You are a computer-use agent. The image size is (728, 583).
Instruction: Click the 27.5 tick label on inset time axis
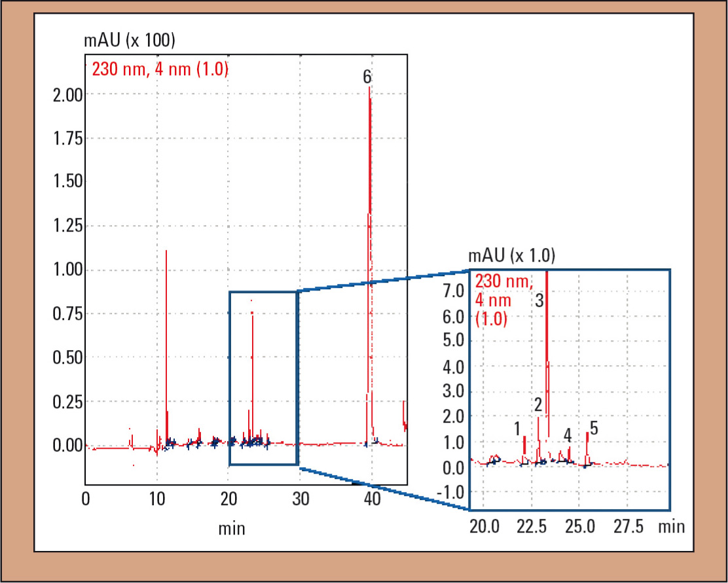click(x=628, y=527)
